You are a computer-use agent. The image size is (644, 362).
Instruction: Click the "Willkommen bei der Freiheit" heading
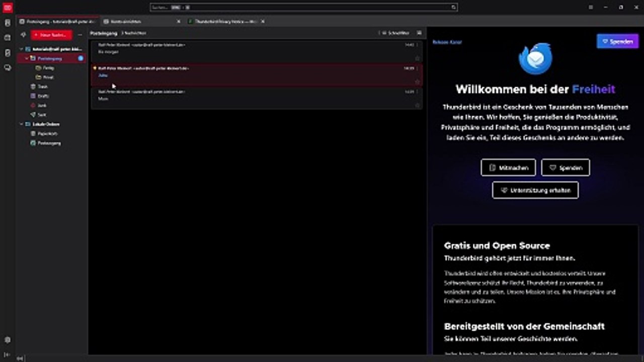[535, 89]
